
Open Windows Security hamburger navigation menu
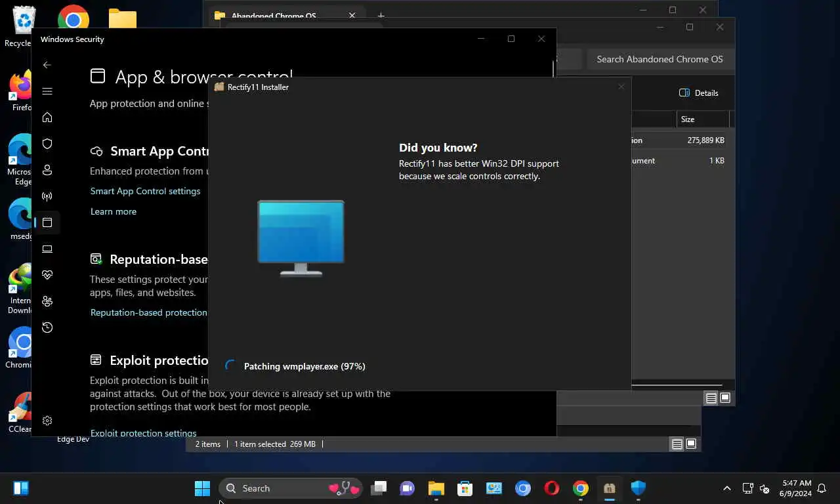pos(47,91)
